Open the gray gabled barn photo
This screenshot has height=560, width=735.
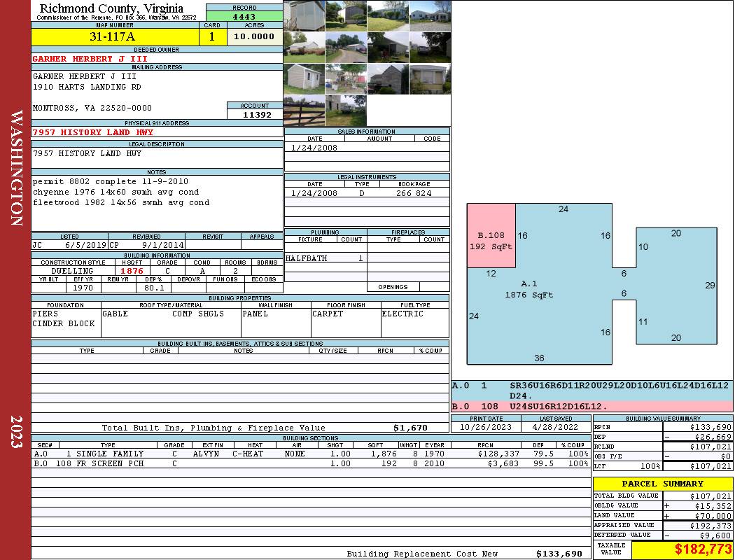pos(387,78)
